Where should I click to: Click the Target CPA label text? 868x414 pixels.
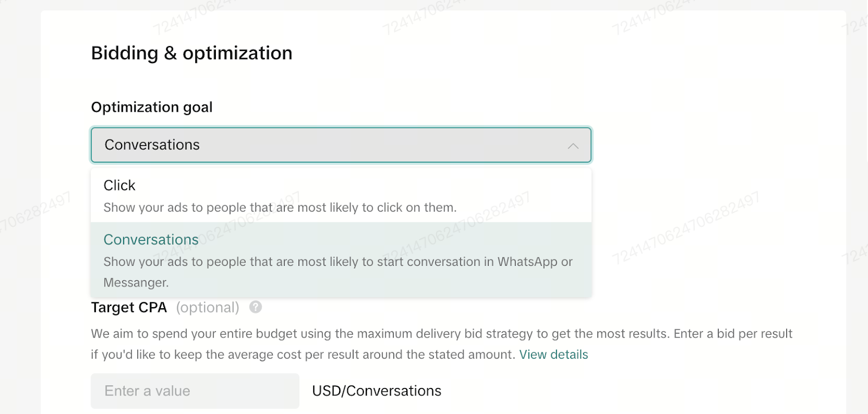point(129,307)
